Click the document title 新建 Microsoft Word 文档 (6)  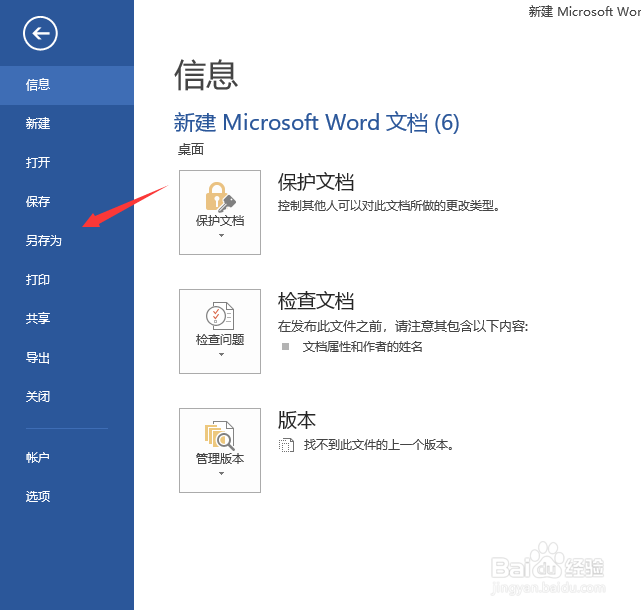coord(316,122)
